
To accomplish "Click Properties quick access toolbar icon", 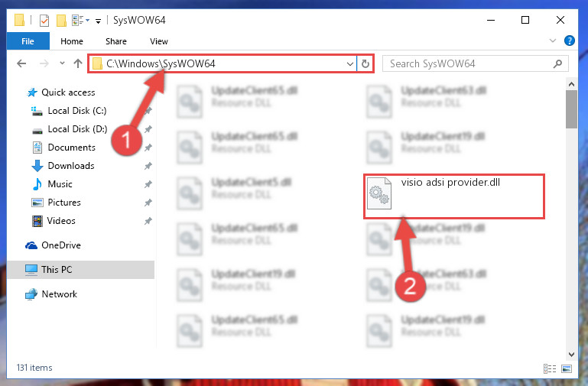I will tap(44, 20).
